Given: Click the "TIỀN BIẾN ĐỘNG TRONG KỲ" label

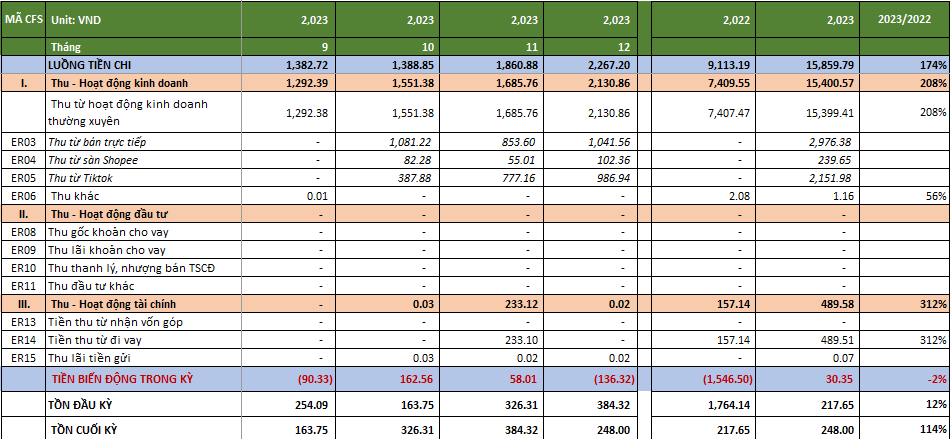Looking at the screenshot, I should pyautogui.click(x=129, y=378).
